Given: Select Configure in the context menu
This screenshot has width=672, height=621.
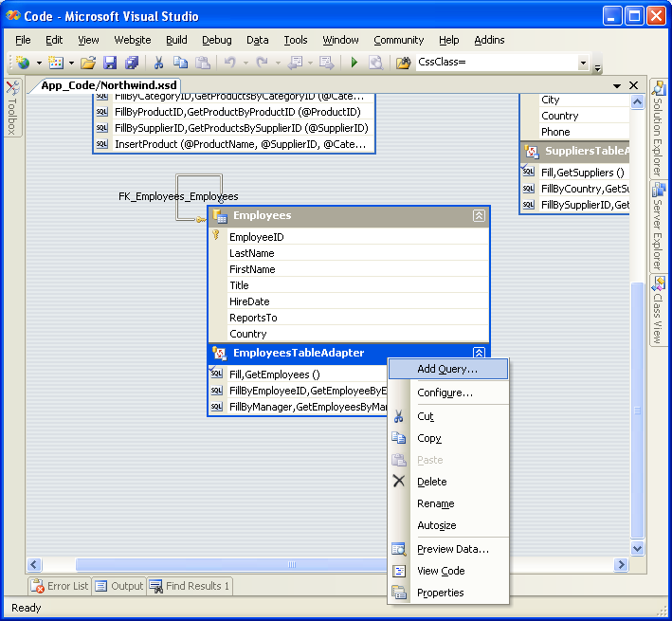Looking at the screenshot, I should coord(445,393).
